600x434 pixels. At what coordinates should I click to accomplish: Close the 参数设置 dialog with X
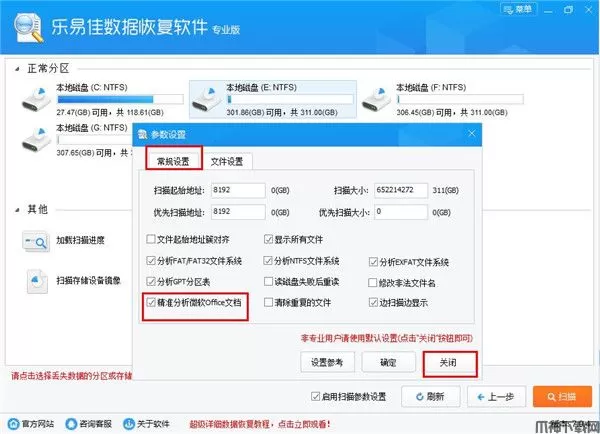point(471,134)
